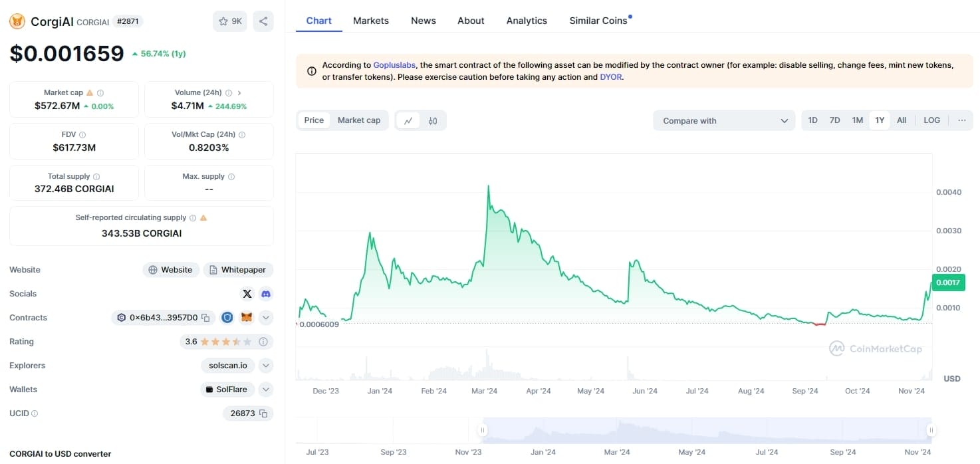Follow the DYOR link

pos(611,77)
